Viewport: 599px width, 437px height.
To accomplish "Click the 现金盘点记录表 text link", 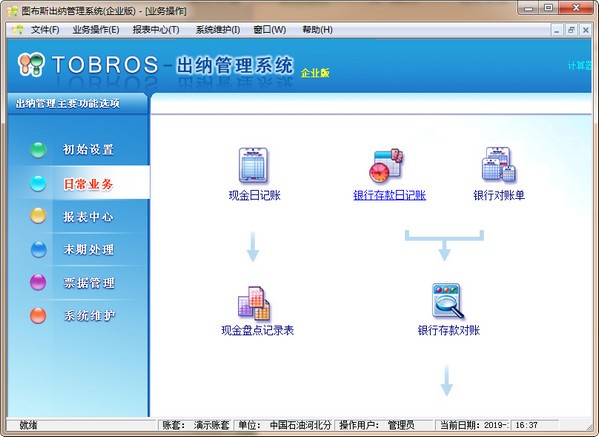I will point(257,330).
